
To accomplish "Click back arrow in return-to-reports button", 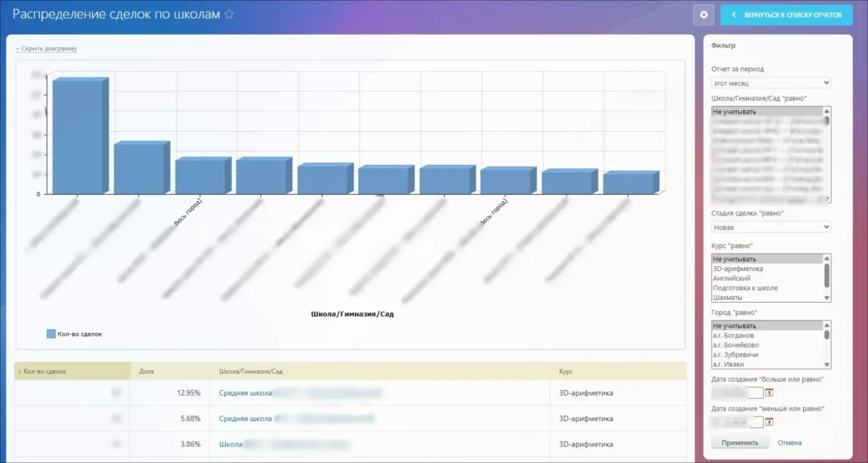I will (x=734, y=15).
